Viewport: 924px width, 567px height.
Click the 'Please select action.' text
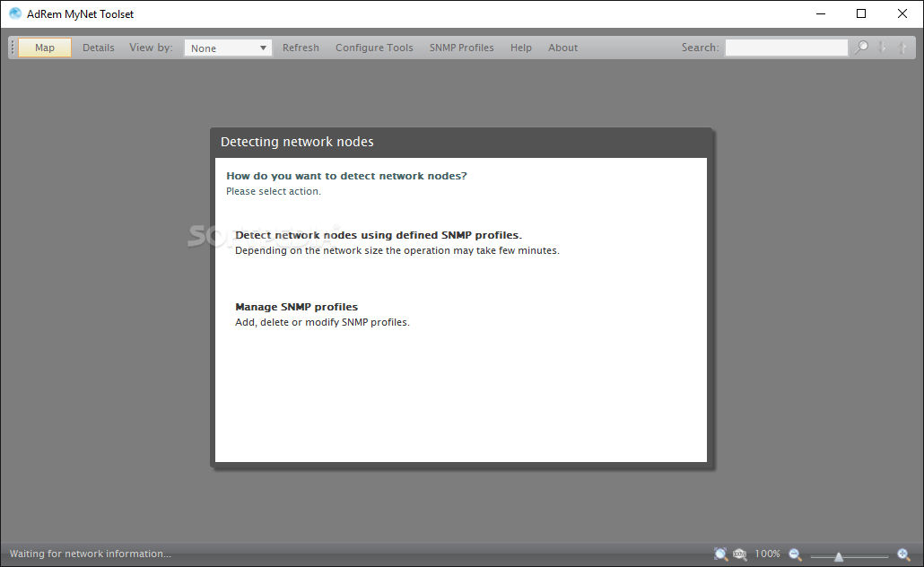pos(274,192)
